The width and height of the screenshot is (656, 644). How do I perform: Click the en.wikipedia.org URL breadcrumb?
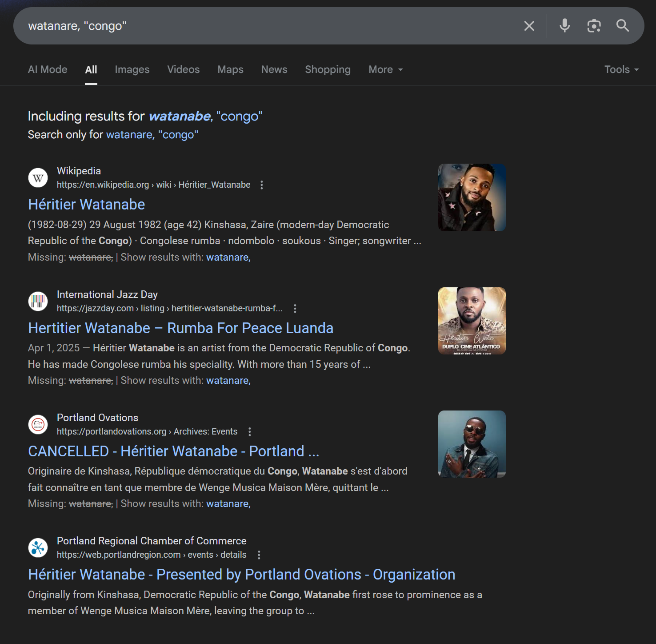coord(154,185)
